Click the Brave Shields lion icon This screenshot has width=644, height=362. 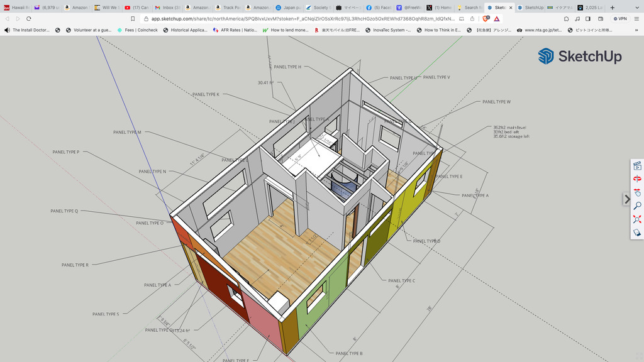pyautogui.click(x=486, y=19)
